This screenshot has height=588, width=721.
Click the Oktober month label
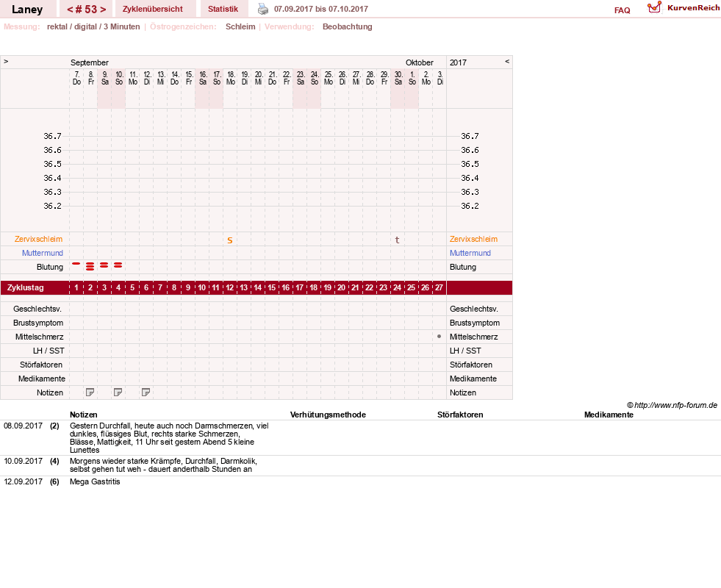pos(420,62)
